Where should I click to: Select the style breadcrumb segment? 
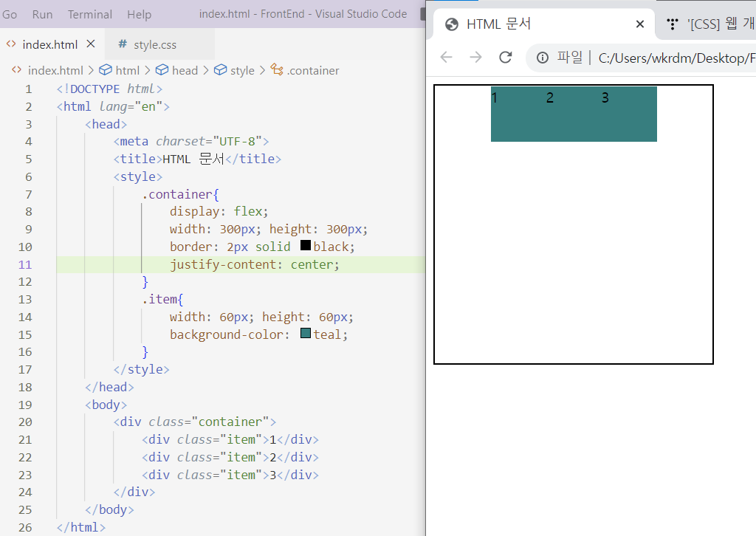tap(242, 70)
